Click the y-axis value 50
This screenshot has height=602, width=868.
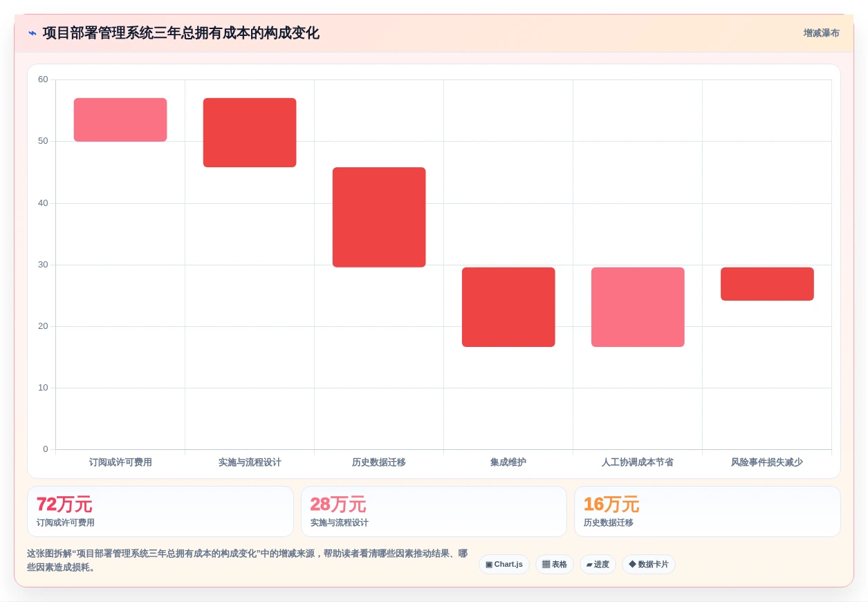point(43,141)
